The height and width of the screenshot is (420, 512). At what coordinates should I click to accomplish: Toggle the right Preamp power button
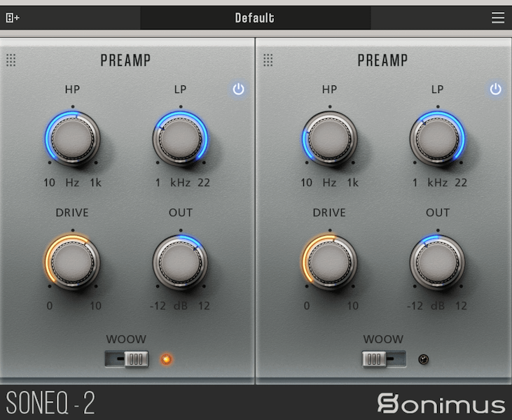[x=496, y=90]
